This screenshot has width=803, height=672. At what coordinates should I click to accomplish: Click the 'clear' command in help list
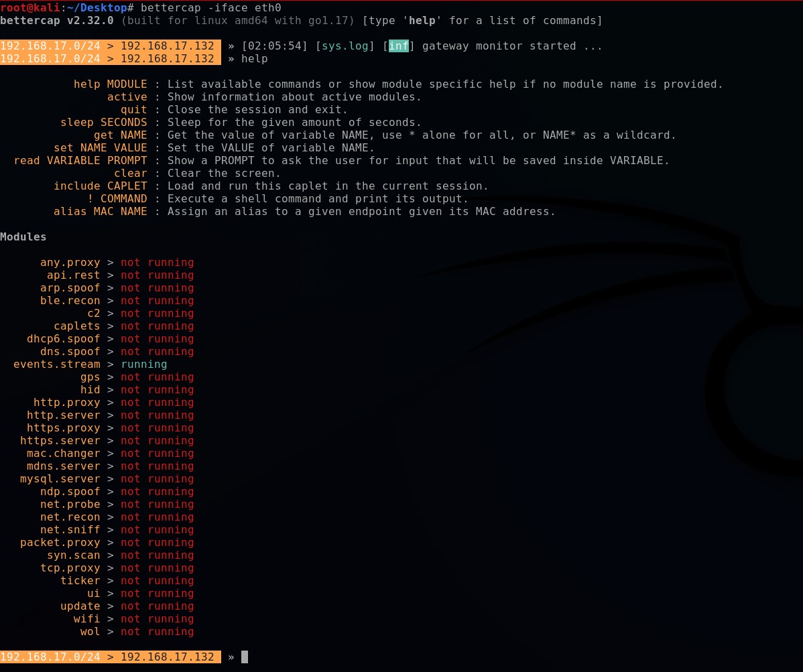pyautogui.click(x=130, y=174)
